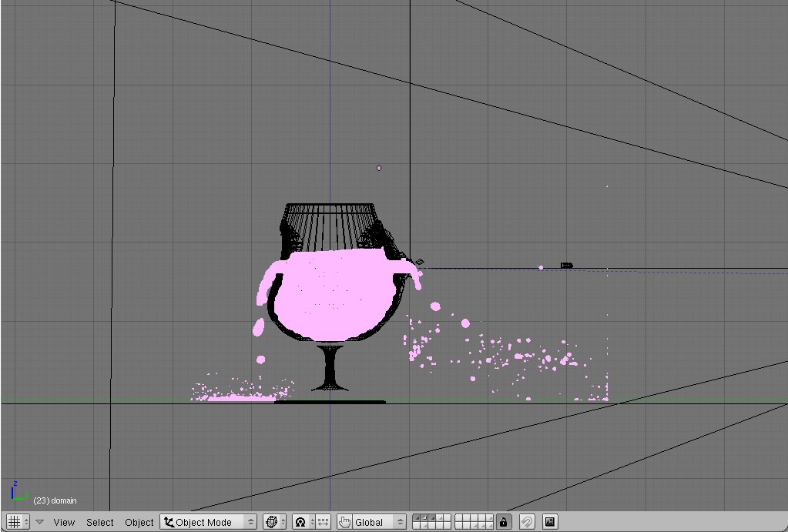Viewport: 788px width, 532px height.
Task: Open the viewport draw type selector
Action: click(274, 522)
